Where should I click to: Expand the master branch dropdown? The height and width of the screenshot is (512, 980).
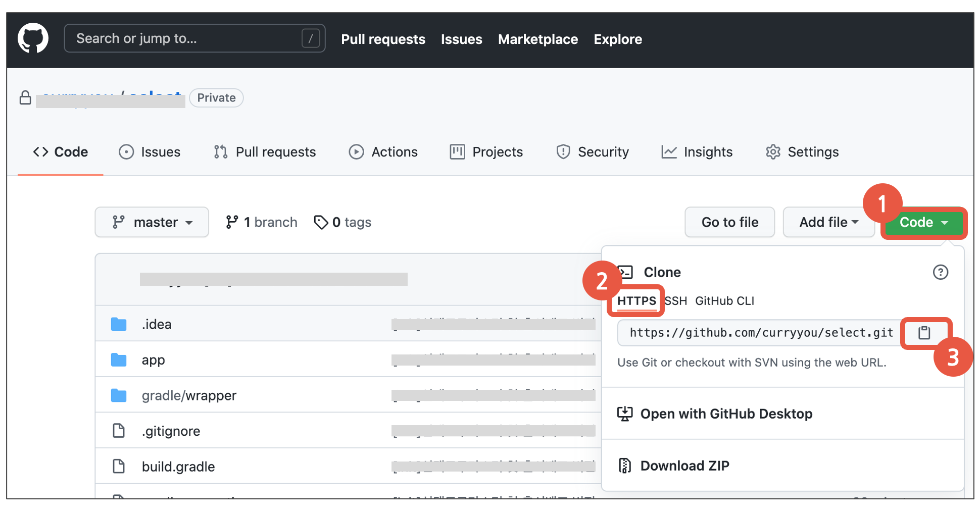[152, 222]
